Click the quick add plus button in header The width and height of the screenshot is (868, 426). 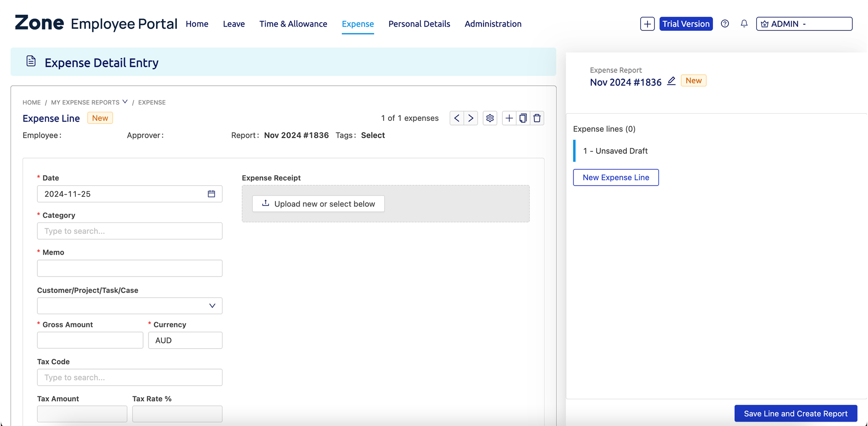pyautogui.click(x=647, y=24)
